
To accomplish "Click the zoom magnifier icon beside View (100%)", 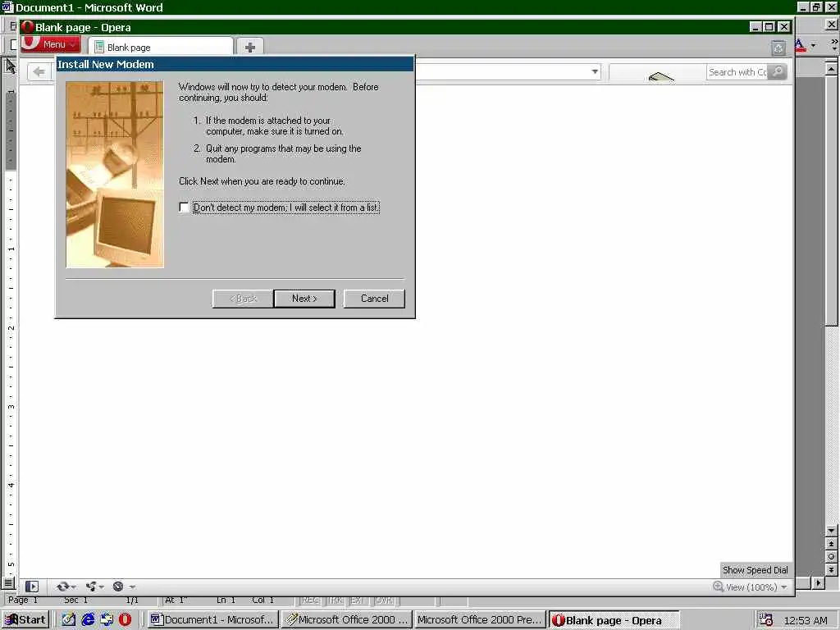I will pyautogui.click(x=718, y=587).
